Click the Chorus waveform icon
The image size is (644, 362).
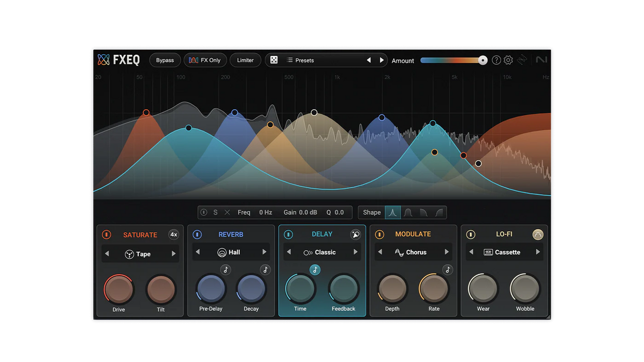point(399,252)
